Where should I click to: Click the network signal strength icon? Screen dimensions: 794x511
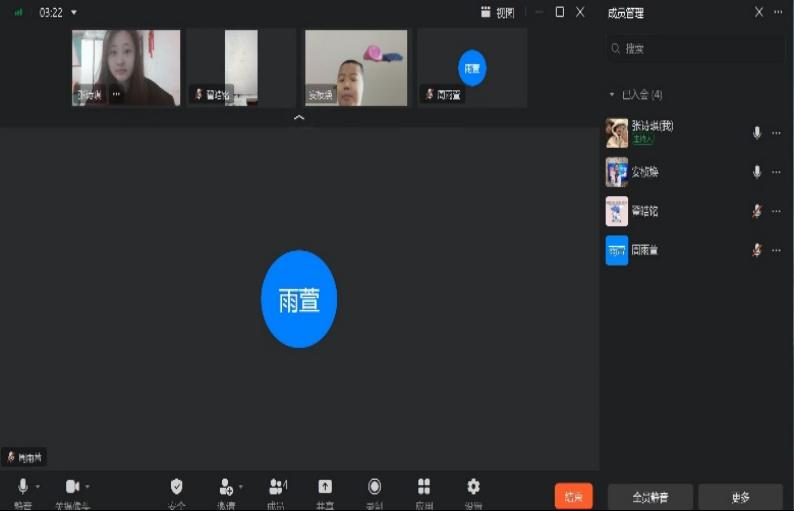pyautogui.click(x=18, y=12)
